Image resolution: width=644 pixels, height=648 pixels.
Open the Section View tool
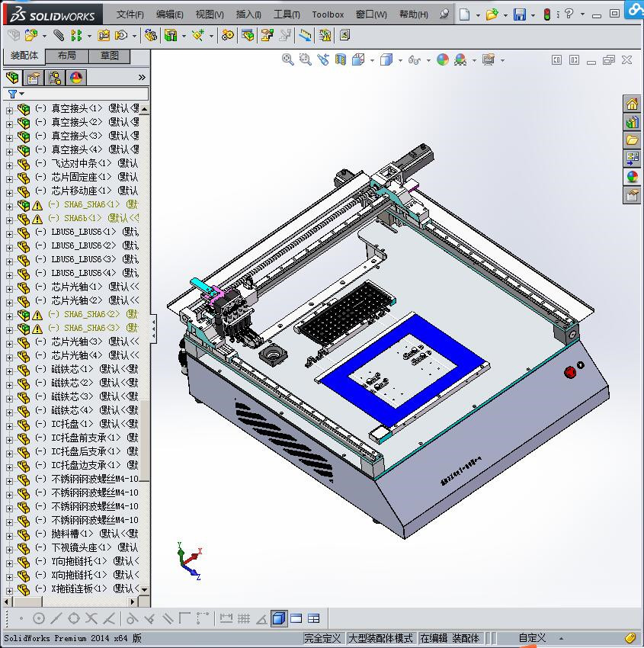341,60
